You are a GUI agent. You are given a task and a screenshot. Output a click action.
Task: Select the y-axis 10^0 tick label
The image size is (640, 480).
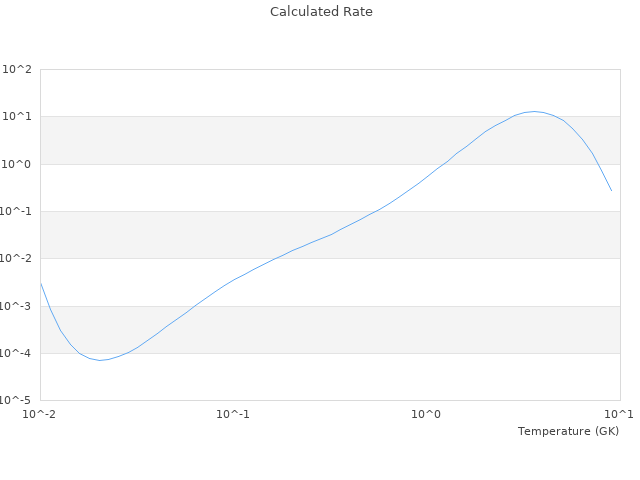[17, 164]
